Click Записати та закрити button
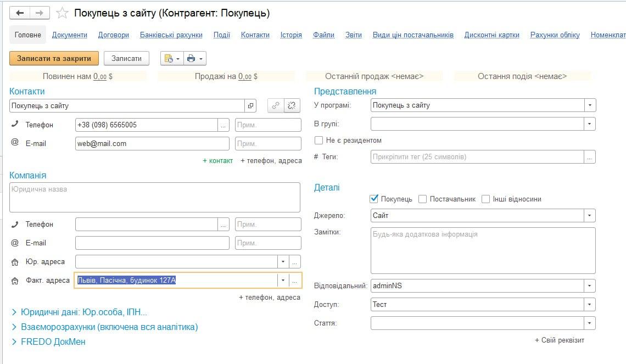 pos(54,58)
